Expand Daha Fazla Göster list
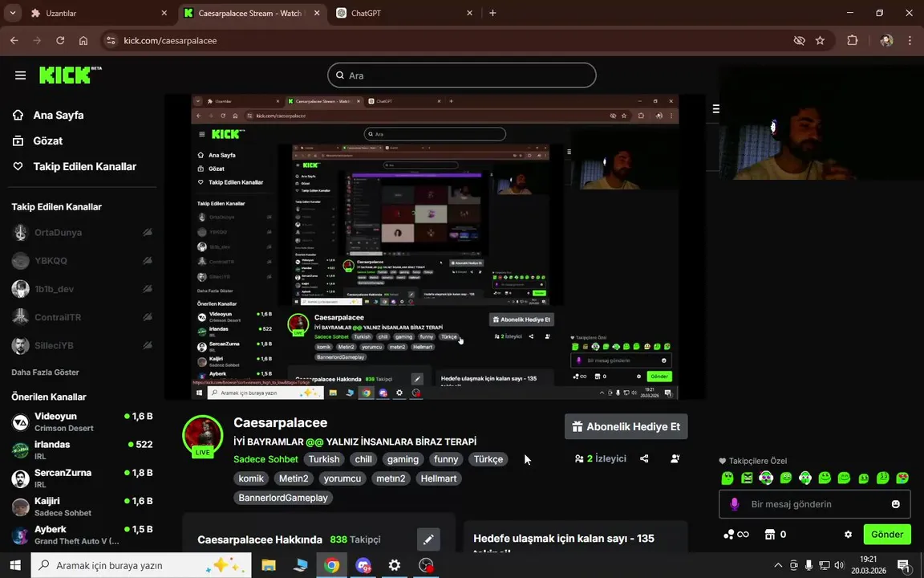Screen dimensions: 924x578 (46, 372)
